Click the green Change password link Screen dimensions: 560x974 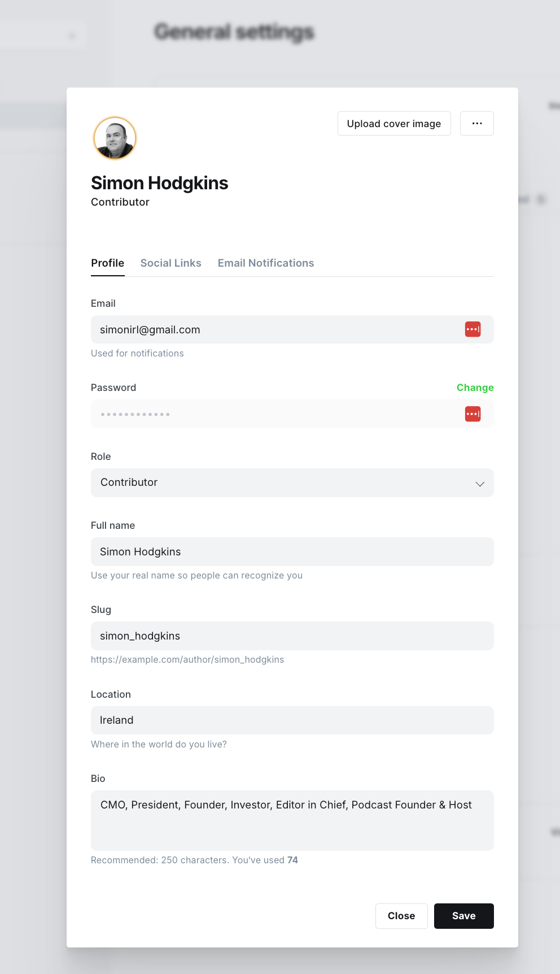click(475, 388)
